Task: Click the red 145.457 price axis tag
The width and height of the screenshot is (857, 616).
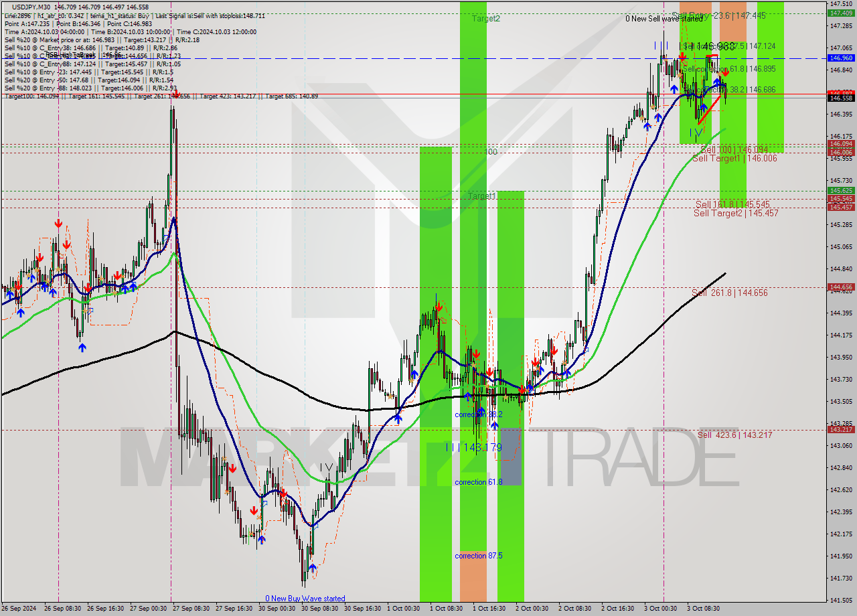Action: click(841, 207)
